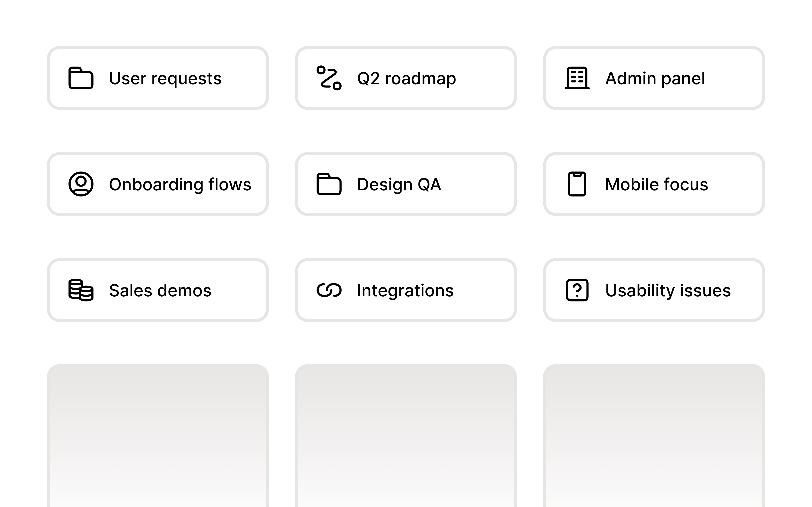Click the user circle icon for Onboarding flows
This screenshot has width=812, height=507.
pos(81,184)
